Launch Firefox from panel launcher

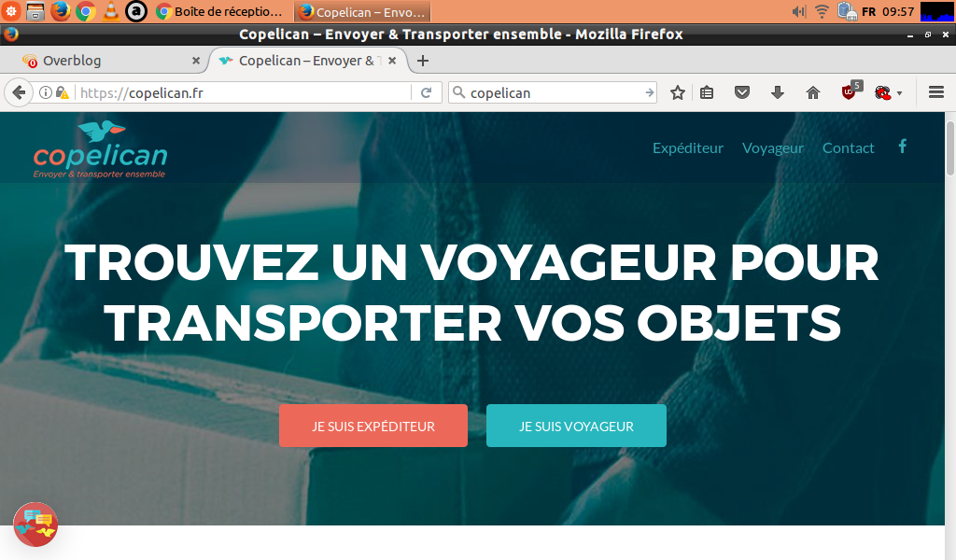pos(61,11)
